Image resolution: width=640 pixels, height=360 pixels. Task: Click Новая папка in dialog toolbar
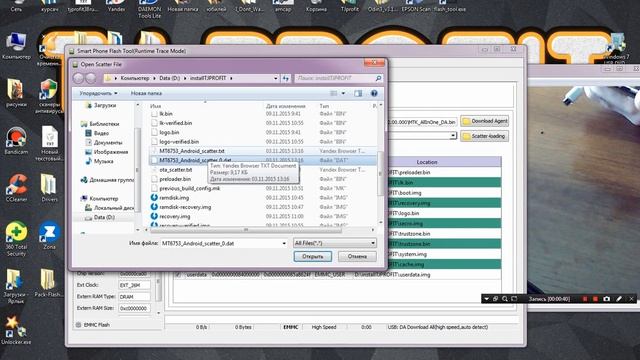(146, 93)
